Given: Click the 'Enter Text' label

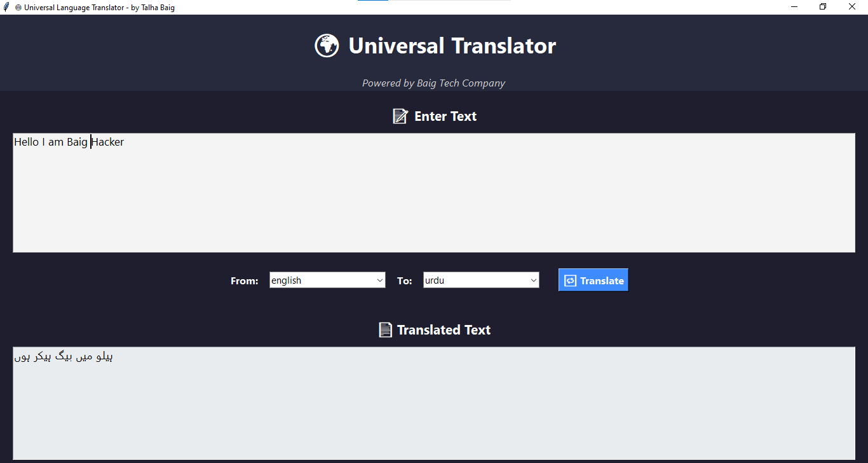Looking at the screenshot, I should [x=445, y=116].
